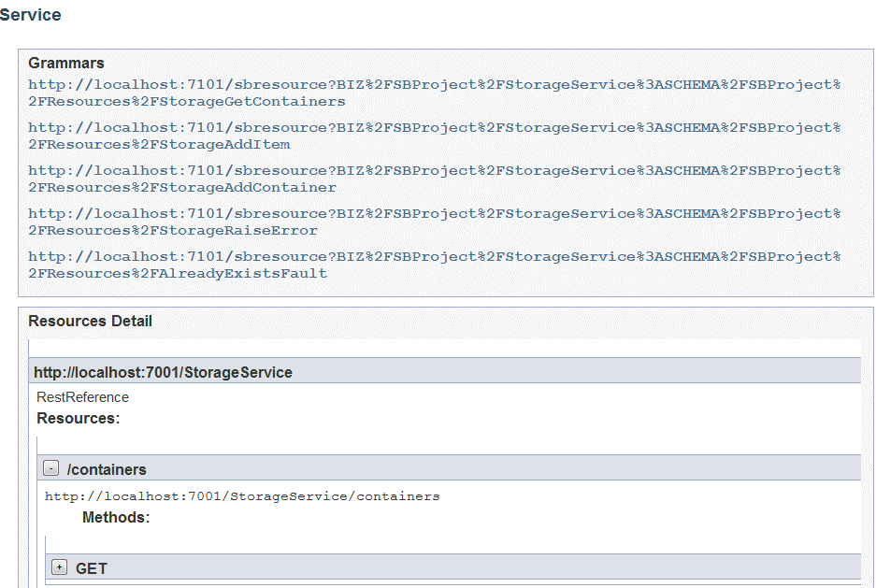Select the GET method header label

click(x=91, y=568)
